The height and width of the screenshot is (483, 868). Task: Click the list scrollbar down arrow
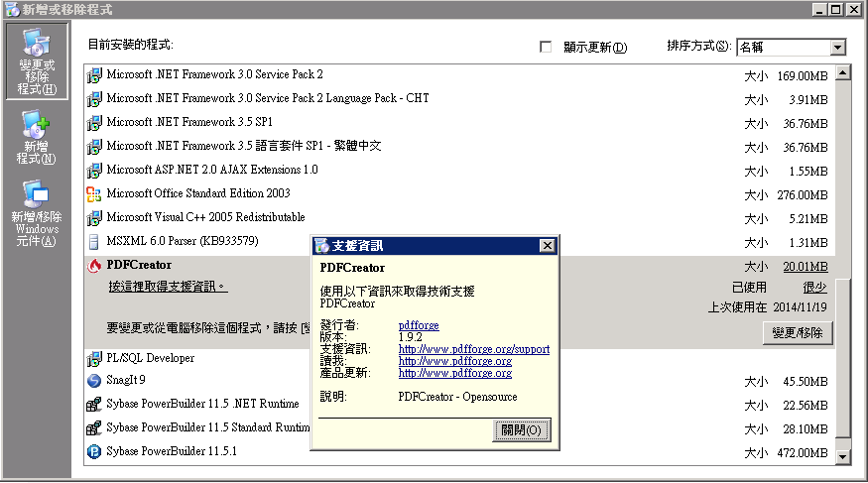[x=843, y=457]
